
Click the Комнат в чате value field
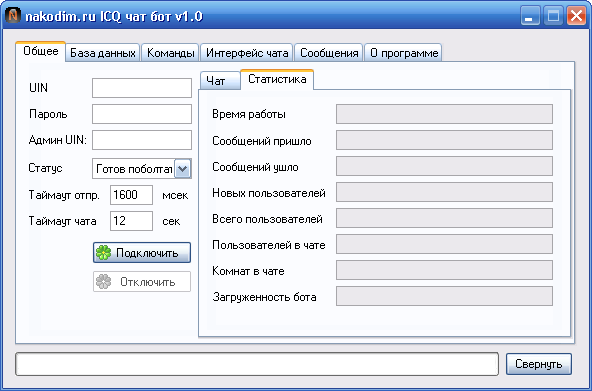(444, 270)
